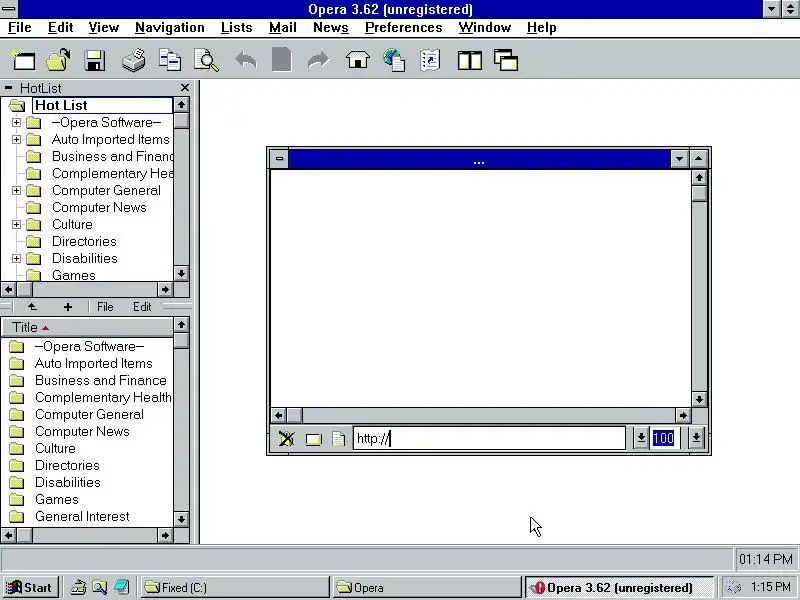Click the Back arrow toolbar icon

246,60
